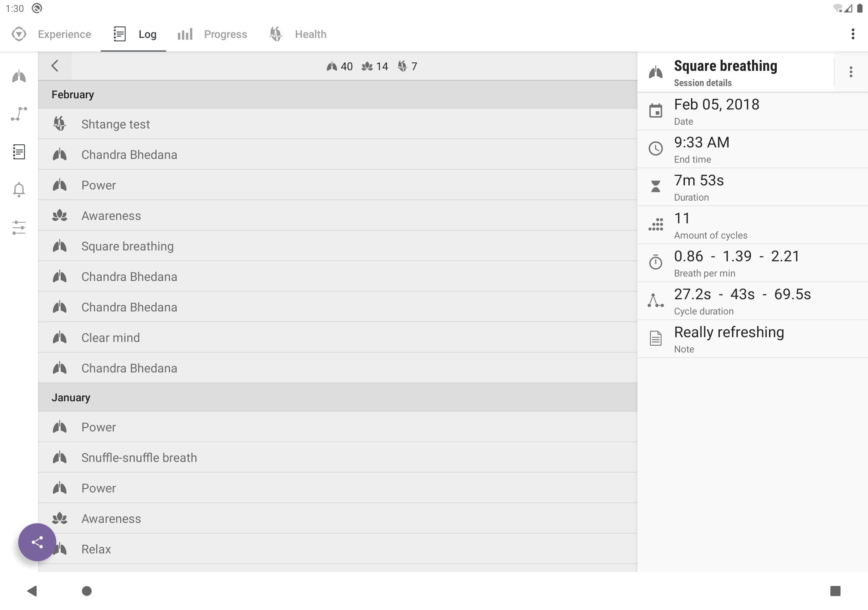The image size is (868, 610).
Task: Open Snuffle-snuffle breath session
Action: 337,457
